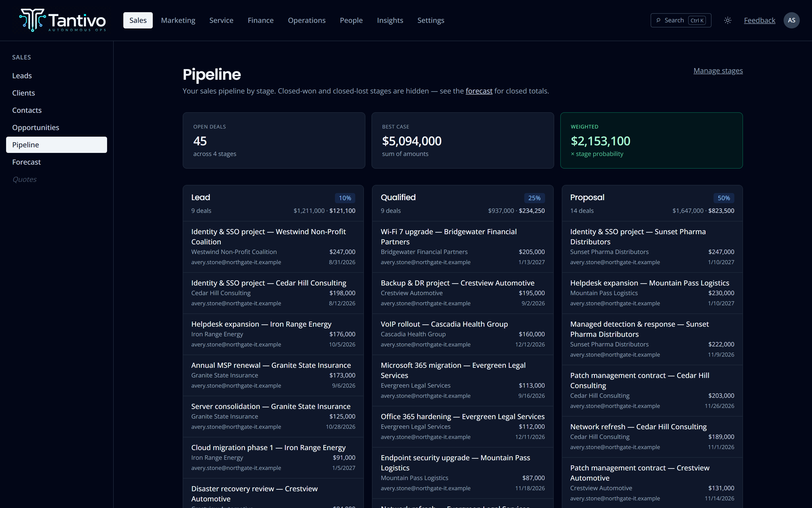
Task: Click the Quotes sidebar item
Action: tap(56, 179)
